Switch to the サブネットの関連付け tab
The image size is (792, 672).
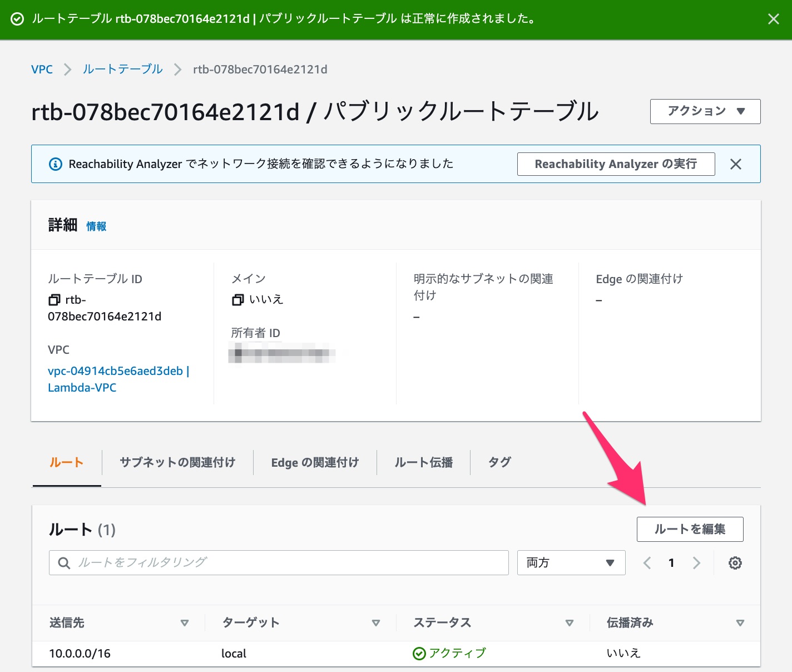(177, 462)
